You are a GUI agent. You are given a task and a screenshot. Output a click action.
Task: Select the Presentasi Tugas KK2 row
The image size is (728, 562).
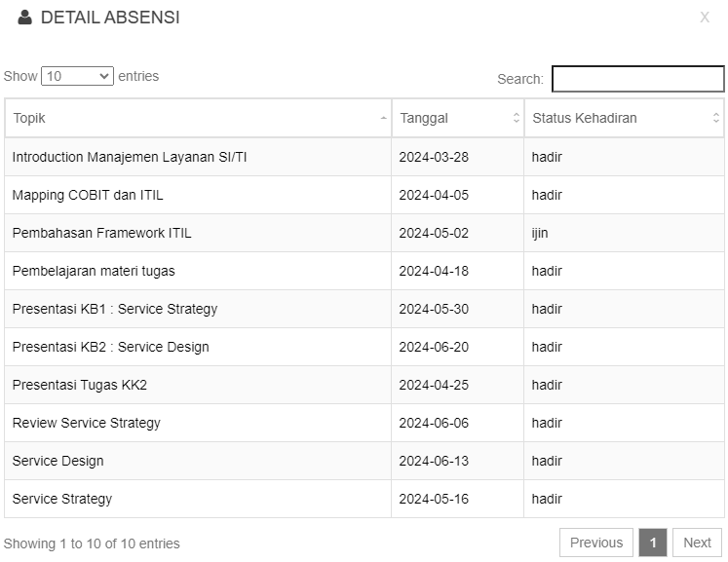(x=364, y=385)
